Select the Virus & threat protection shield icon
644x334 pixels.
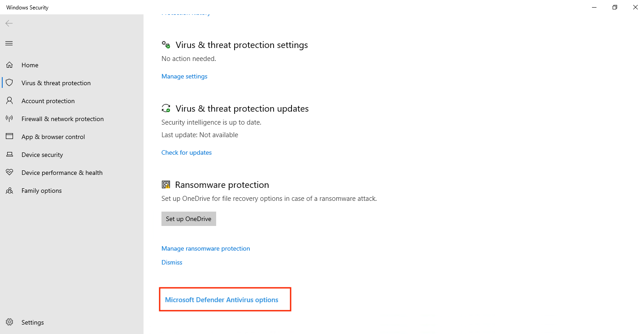9,82
